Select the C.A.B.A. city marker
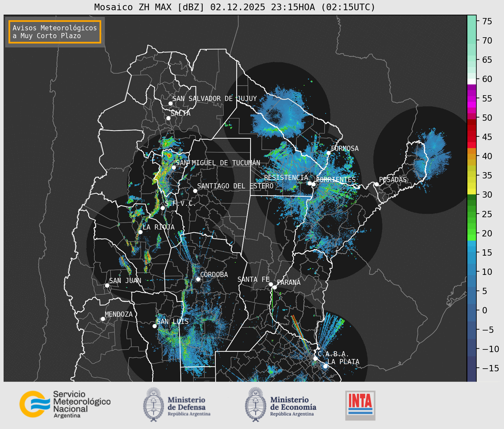Screen dimensions: 504x429 coord(315,358)
